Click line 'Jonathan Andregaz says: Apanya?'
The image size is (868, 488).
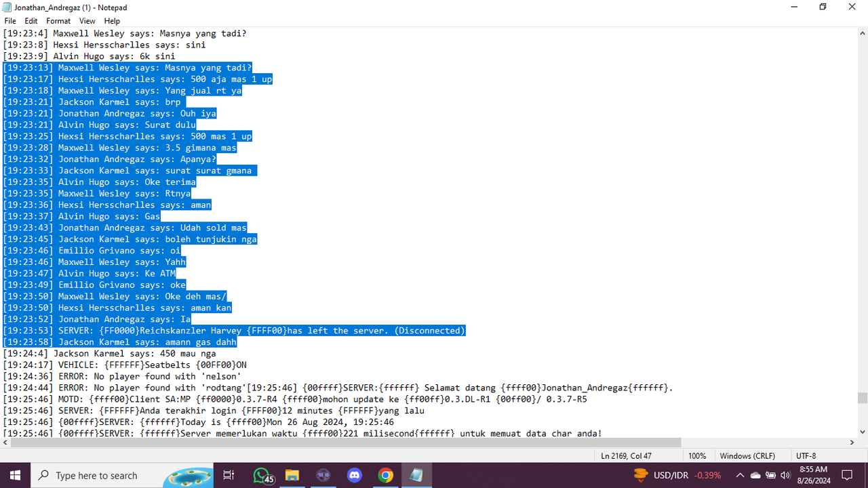110,159
